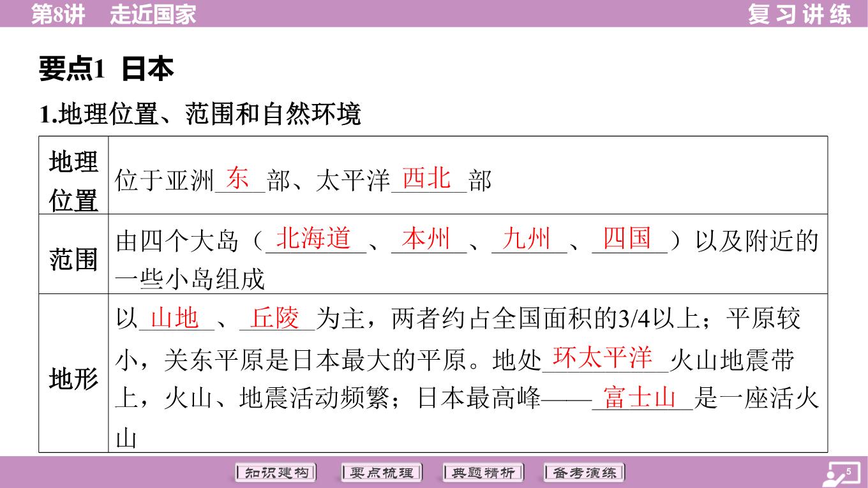The width and height of the screenshot is (868, 488).
Task: Open the 要点梳理 section button
Action: click(x=382, y=473)
